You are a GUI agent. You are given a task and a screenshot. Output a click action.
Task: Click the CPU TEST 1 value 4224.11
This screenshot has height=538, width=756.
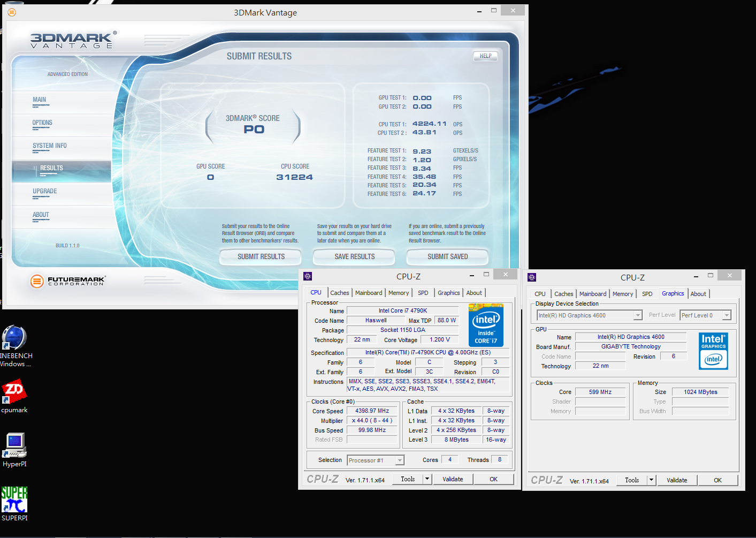click(x=429, y=124)
